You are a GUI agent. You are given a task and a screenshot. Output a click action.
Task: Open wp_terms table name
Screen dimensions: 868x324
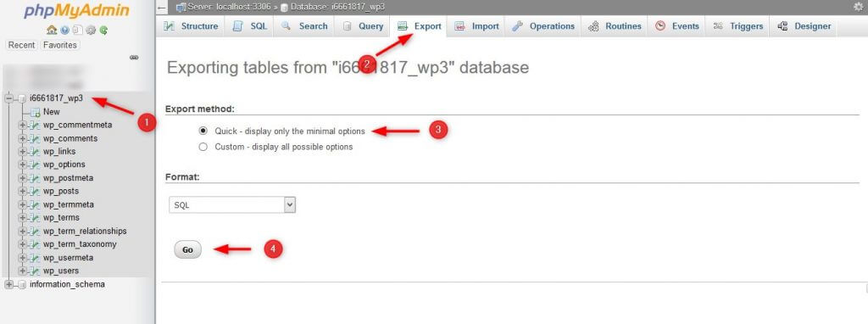tap(61, 218)
